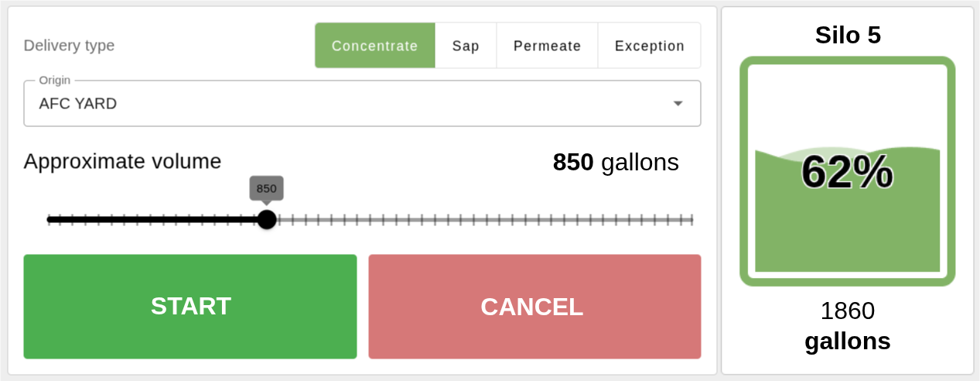Click the 850 tooltip above the slider

(267, 188)
